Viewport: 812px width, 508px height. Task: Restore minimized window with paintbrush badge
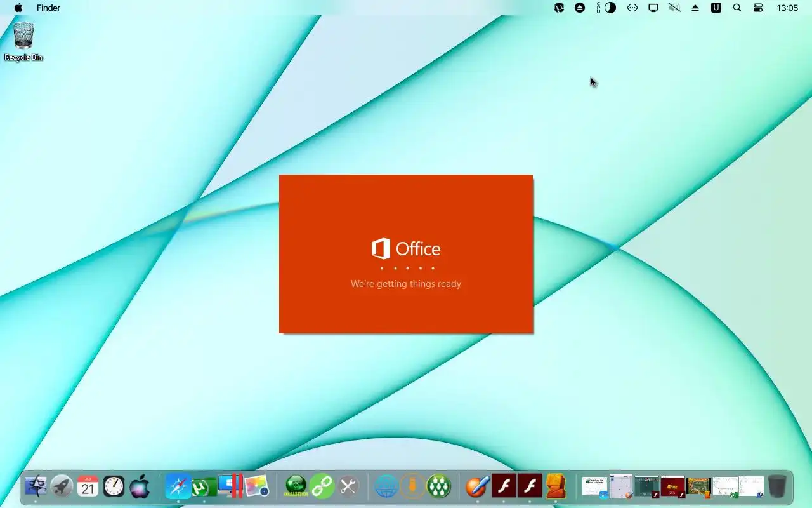(620, 486)
